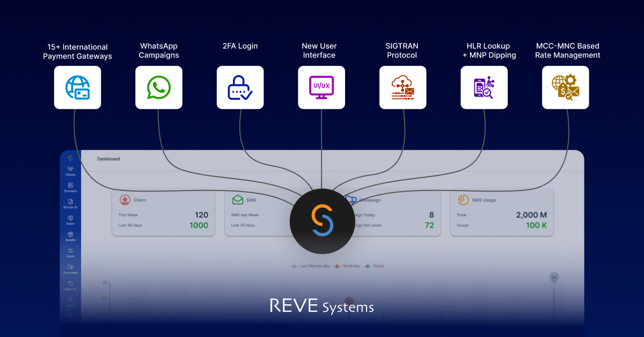Select MCC-MNC Based Rate Management icon
644x337 pixels.
click(565, 87)
